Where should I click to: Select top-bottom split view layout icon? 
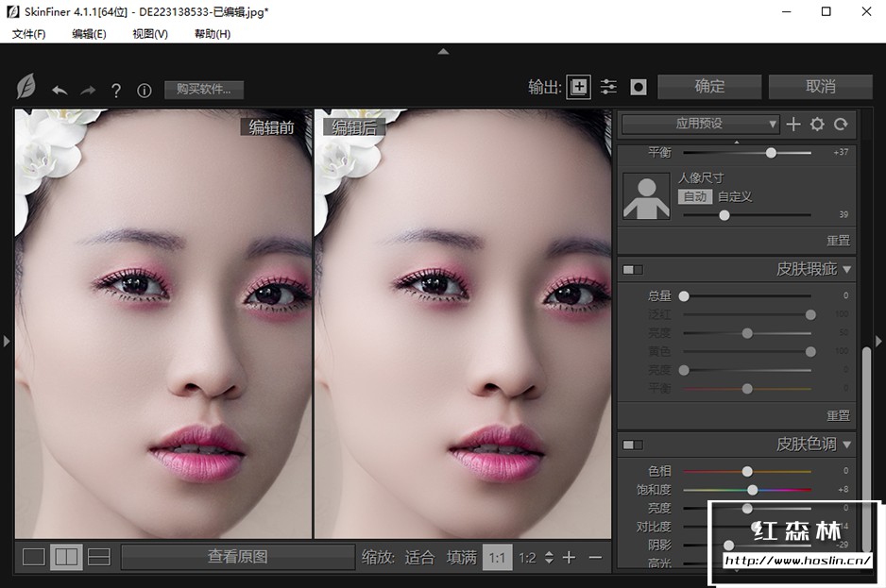pos(99,557)
